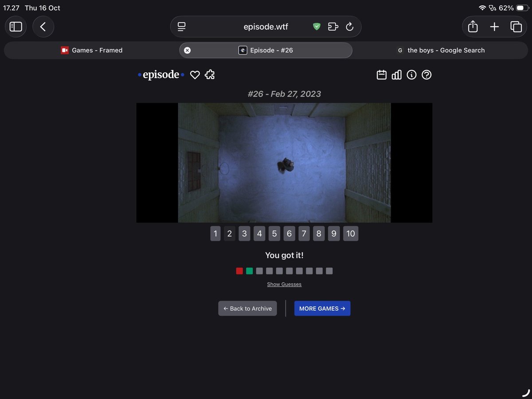
Task: Close the Episode - #26 tab
Action: pos(187,50)
